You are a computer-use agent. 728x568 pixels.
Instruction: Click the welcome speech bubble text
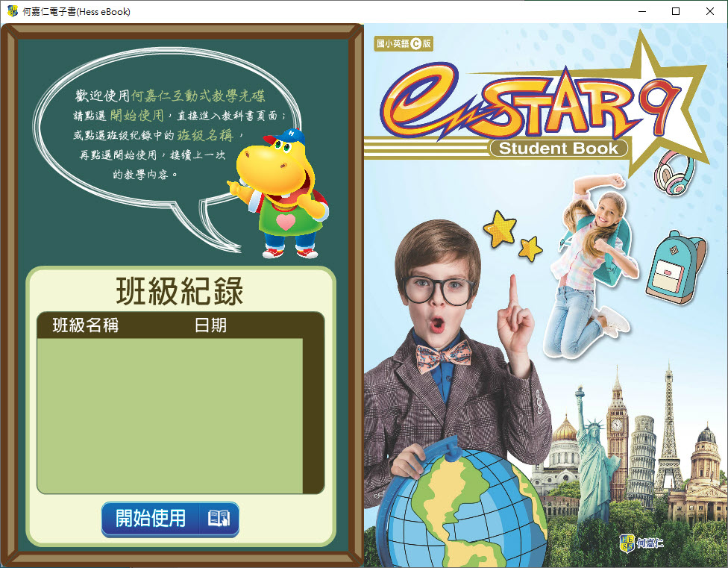[x=170, y=135]
